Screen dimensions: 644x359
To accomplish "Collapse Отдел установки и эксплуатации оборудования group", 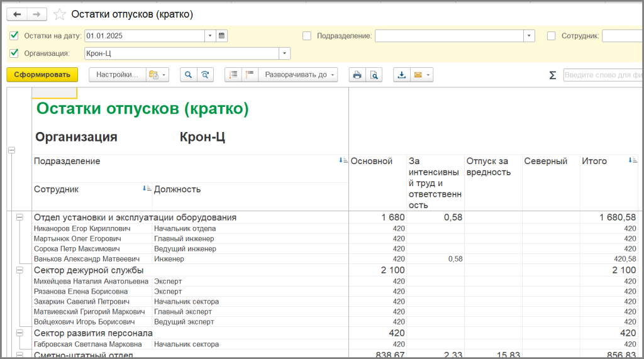I will click(x=19, y=218).
